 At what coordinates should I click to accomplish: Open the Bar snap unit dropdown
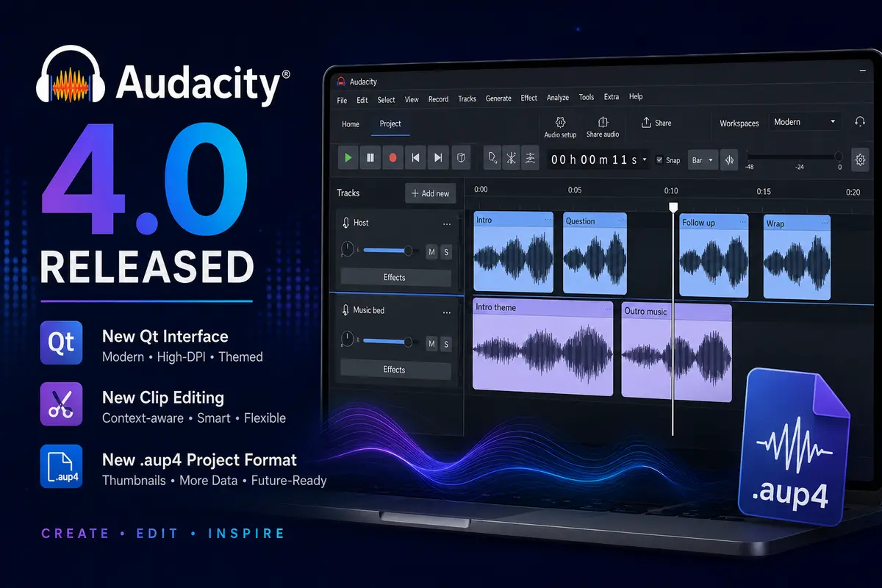pos(703,160)
